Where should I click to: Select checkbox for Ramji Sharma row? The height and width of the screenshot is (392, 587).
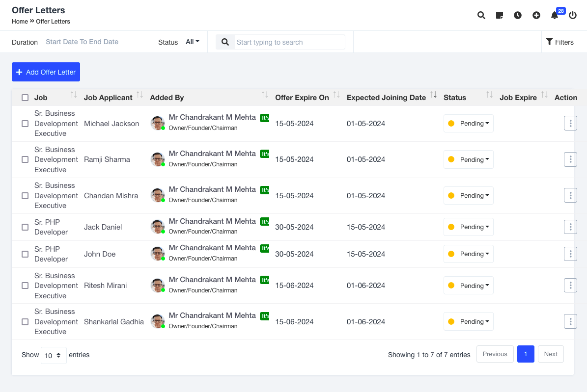point(25,159)
